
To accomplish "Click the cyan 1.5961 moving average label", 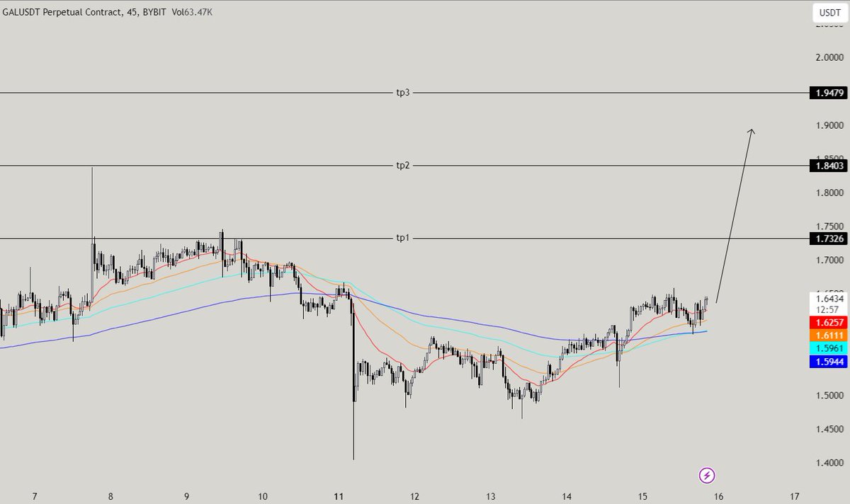I will coord(829,348).
